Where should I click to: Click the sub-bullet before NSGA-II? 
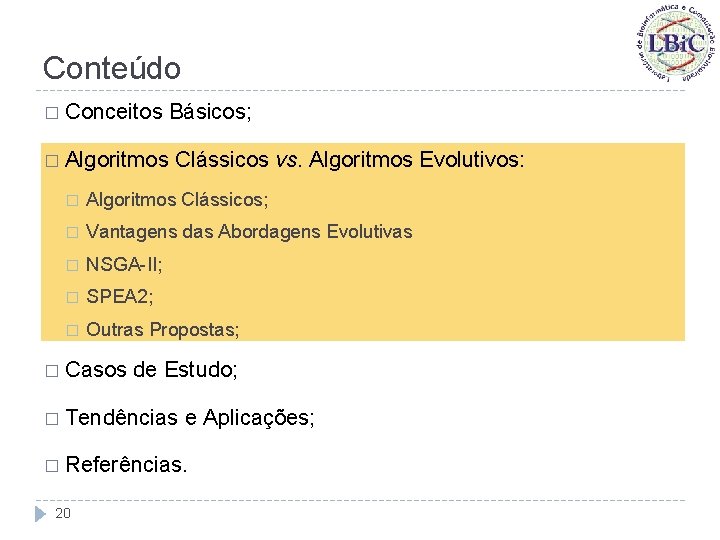click(x=69, y=265)
